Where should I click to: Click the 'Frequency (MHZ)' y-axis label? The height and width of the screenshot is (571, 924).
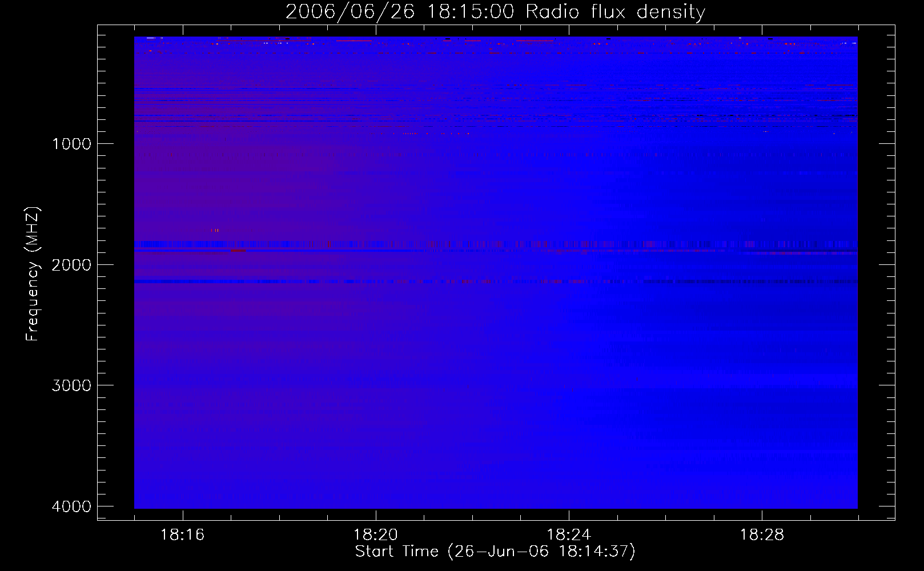(32, 274)
